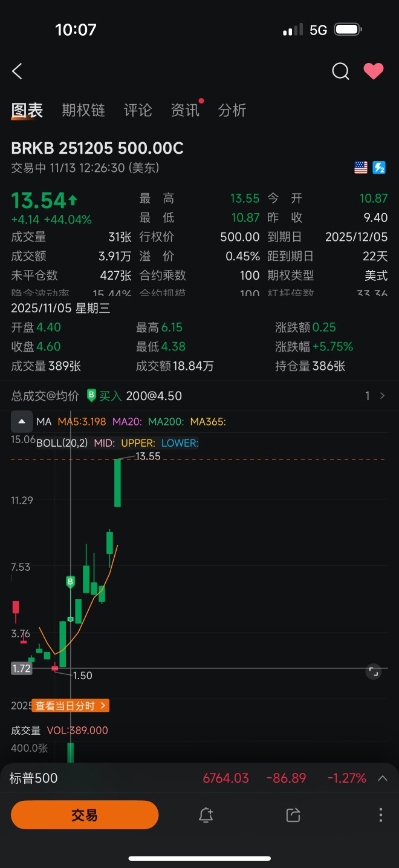Tap the battery status icon
This screenshot has height=868, width=399.
[x=348, y=30]
